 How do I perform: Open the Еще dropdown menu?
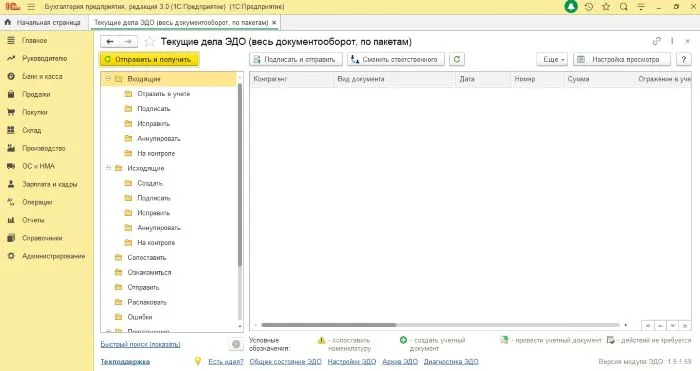point(552,59)
